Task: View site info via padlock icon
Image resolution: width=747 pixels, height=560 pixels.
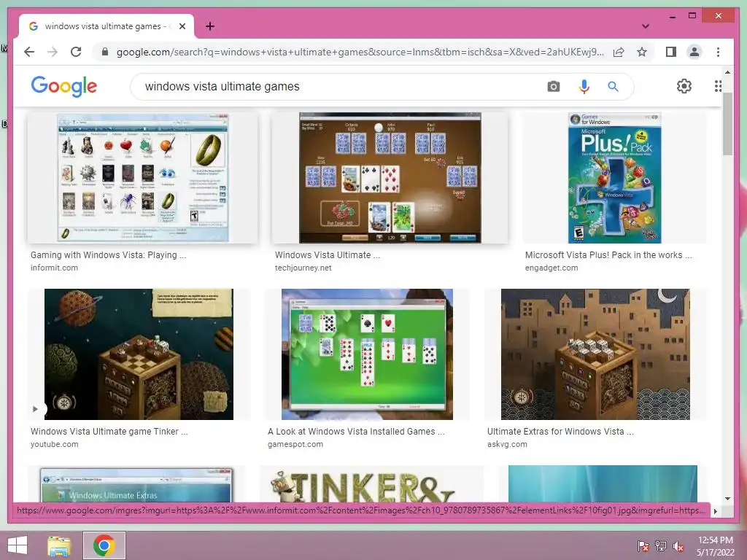Action: tap(105, 52)
